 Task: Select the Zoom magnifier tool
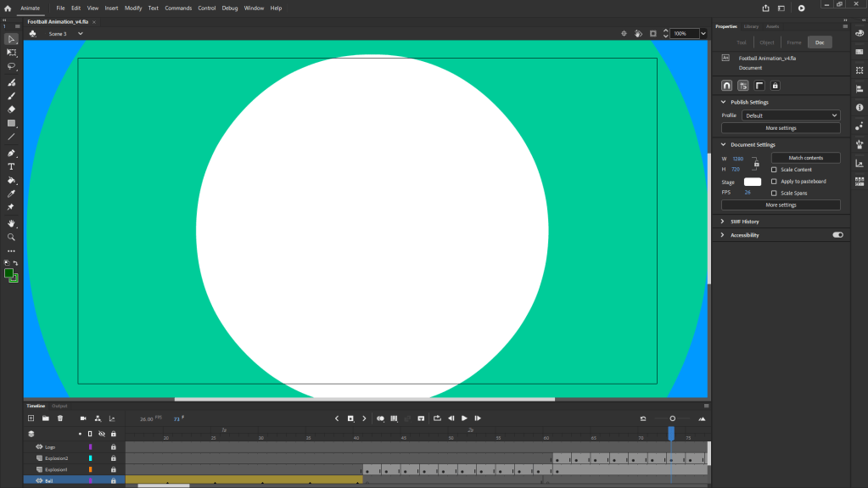tap(12, 238)
